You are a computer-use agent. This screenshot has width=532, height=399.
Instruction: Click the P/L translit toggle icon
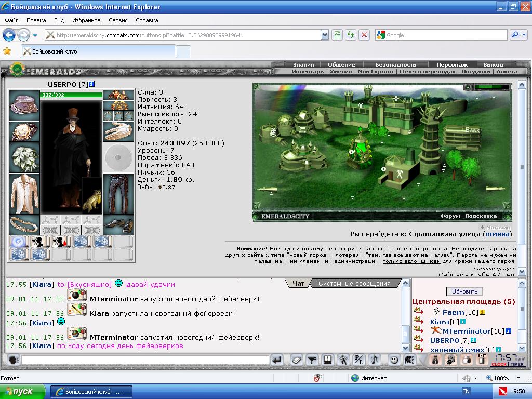click(359, 360)
